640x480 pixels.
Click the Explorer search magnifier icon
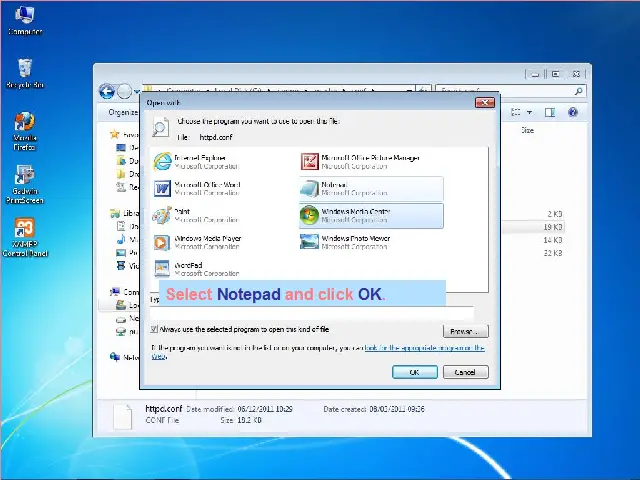pos(578,91)
